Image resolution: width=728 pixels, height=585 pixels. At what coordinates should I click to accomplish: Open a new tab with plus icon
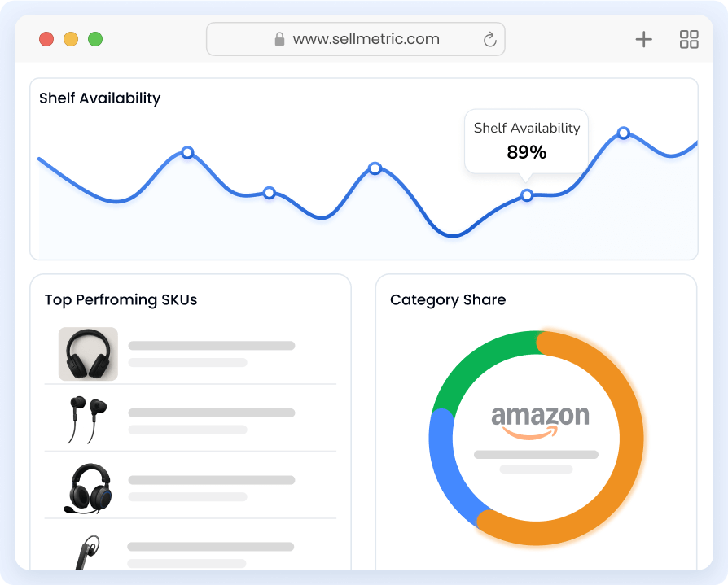(643, 39)
